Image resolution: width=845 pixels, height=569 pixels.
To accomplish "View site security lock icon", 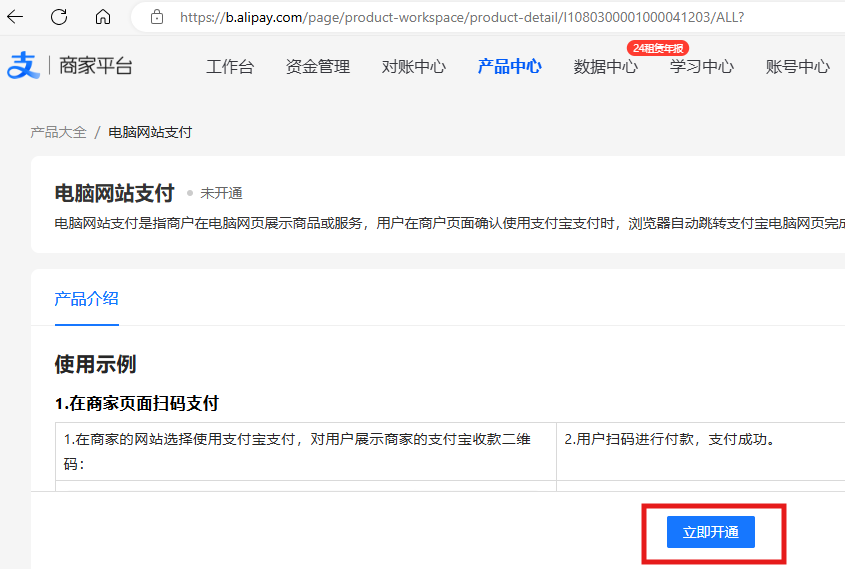I will [x=157, y=17].
